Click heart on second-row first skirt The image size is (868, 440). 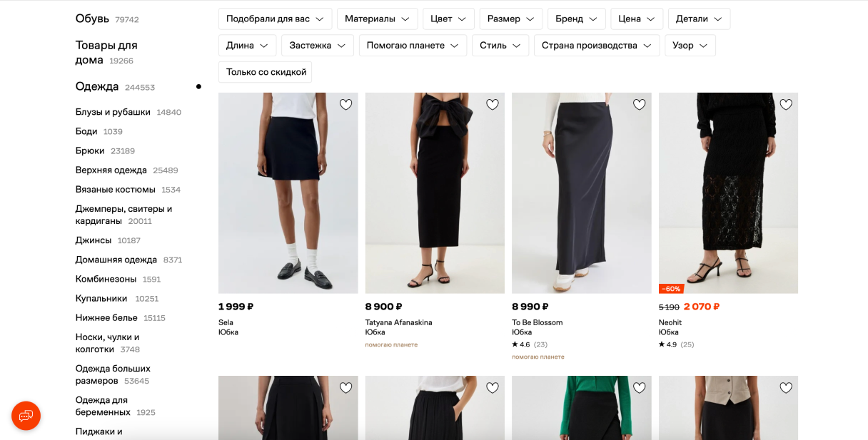click(345, 388)
